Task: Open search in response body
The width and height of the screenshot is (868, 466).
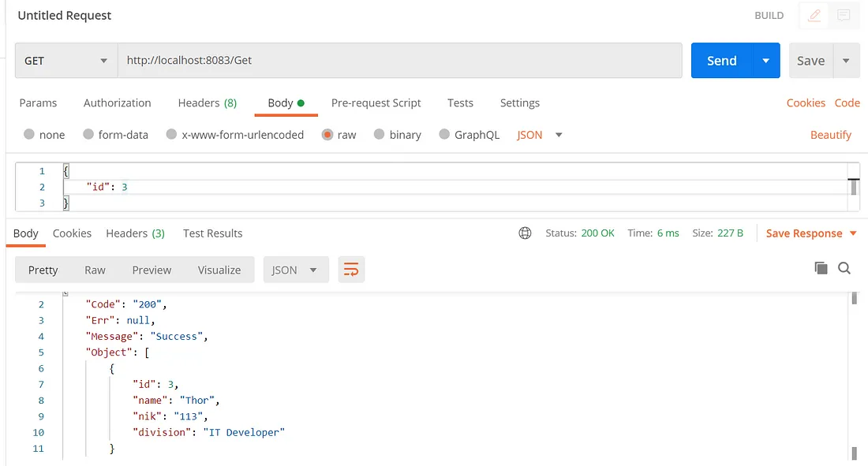Action: tap(844, 268)
